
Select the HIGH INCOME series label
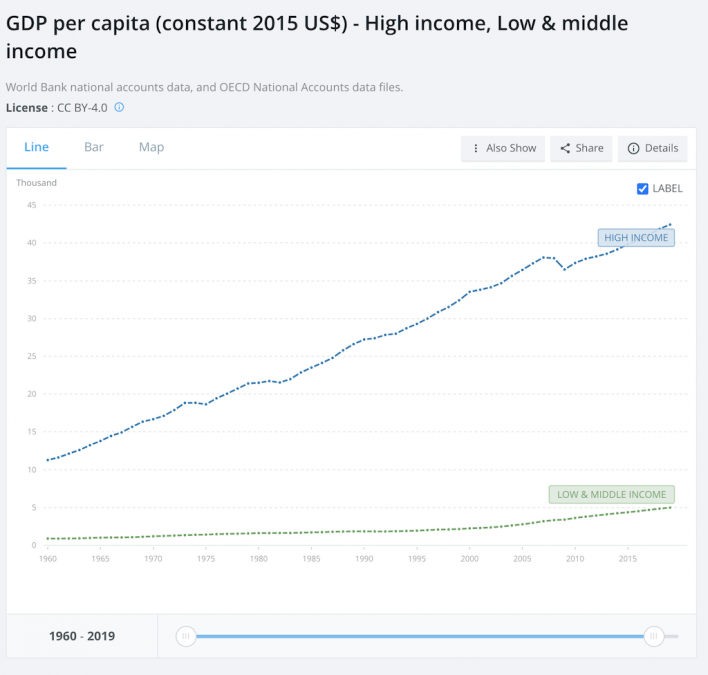point(636,238)
